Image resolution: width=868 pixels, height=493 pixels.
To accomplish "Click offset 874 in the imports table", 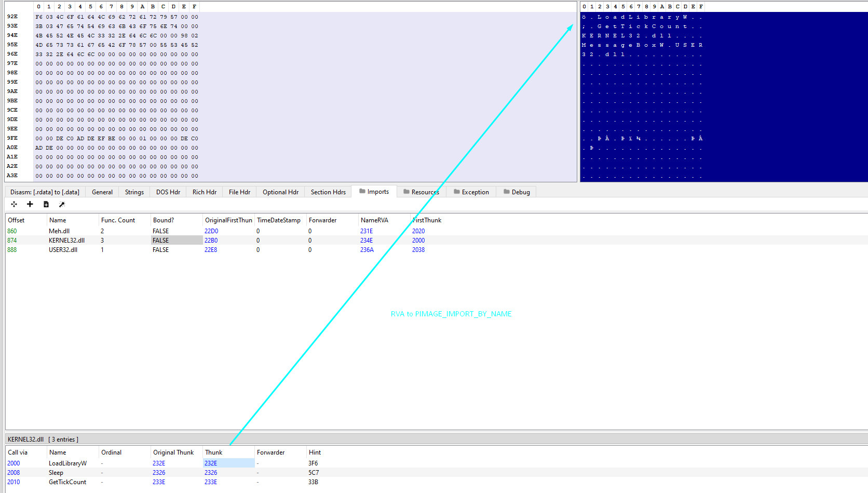I will coord(12,241).
